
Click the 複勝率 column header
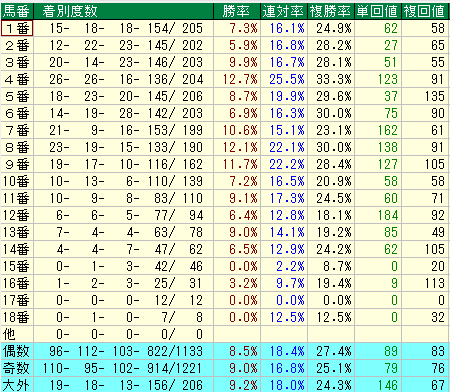click(331, 11)
